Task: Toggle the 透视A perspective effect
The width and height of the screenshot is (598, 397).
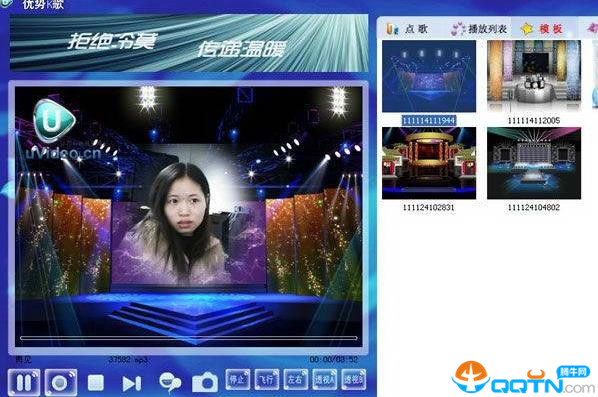Action: [x=325, y=379]
